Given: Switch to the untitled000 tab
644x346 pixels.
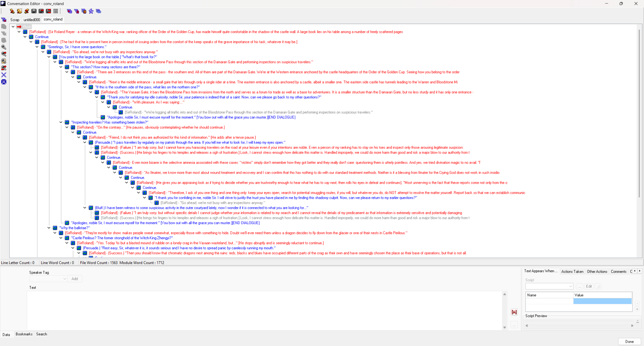Looking at the screenshot, I should pyautogui.click(x=32, y=20).
